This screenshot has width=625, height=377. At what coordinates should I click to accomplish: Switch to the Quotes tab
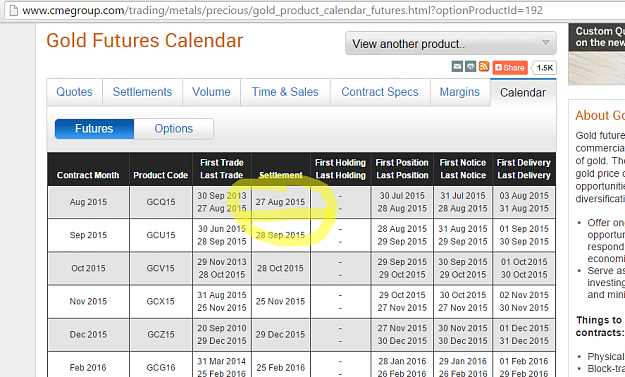pos(74,92)
